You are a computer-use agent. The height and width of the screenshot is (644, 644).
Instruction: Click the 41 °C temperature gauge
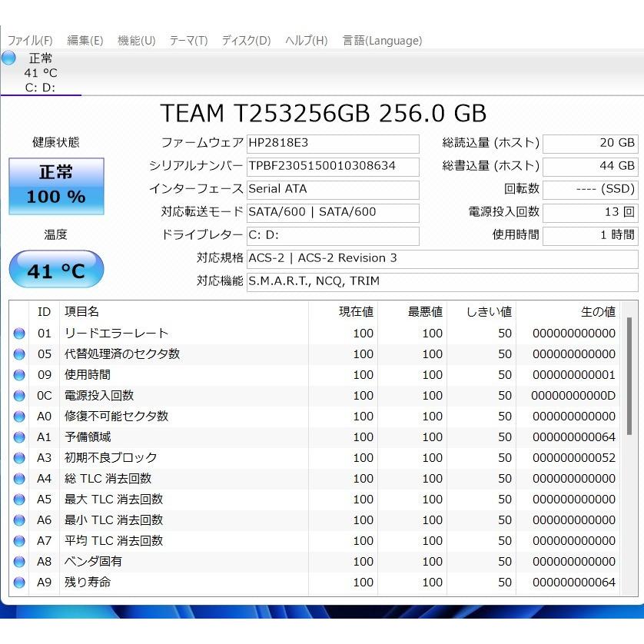point(56,269)
